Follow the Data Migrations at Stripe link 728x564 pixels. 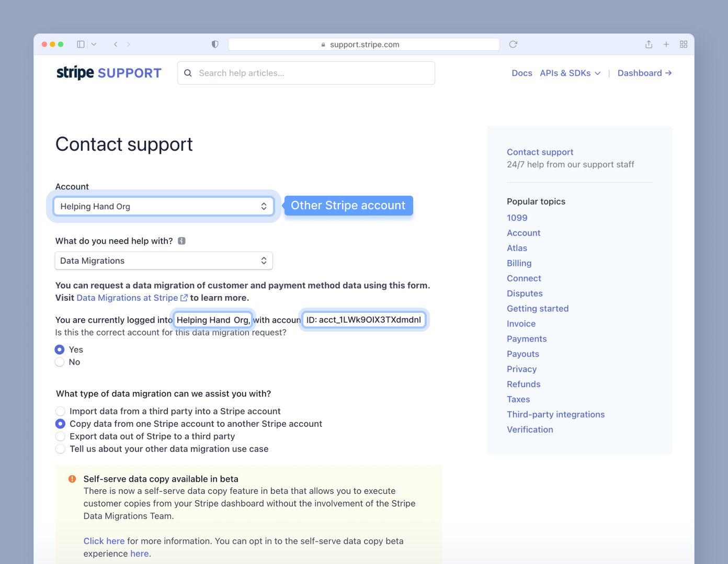pyautogui.click(x=127, y=297)
